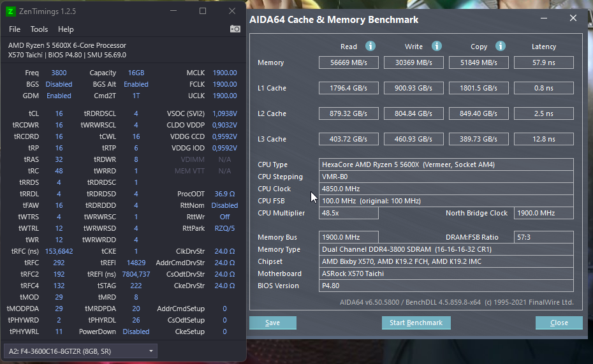Click the tRC value 48
The height and width of the screenshot is (364, 593).
[x=59, y=171]
